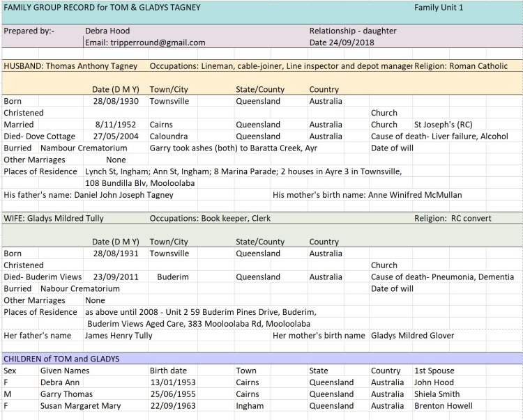Select the Religion: Roman Catholic cell
This screenshot has width=523, height=420.
[x=461, y=66]
